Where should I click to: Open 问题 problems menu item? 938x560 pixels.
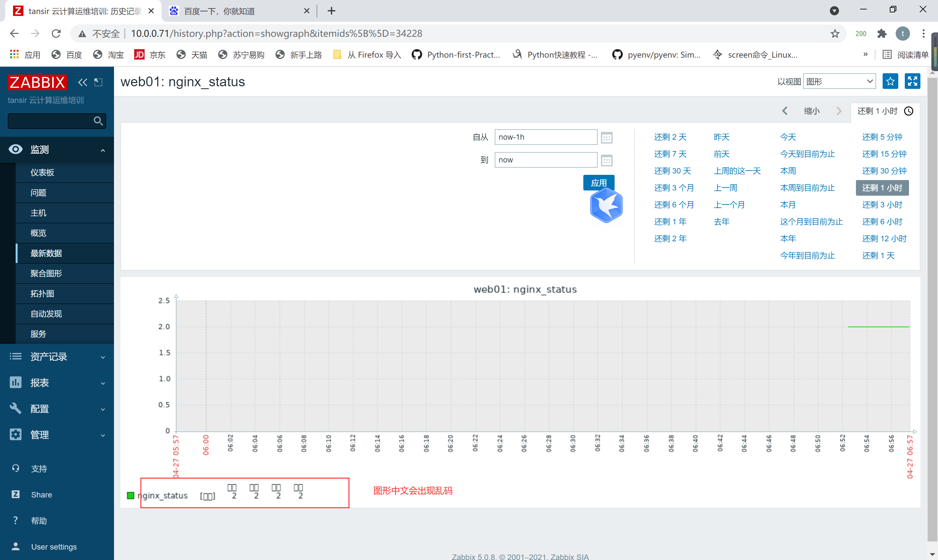[x=65, y=193]
